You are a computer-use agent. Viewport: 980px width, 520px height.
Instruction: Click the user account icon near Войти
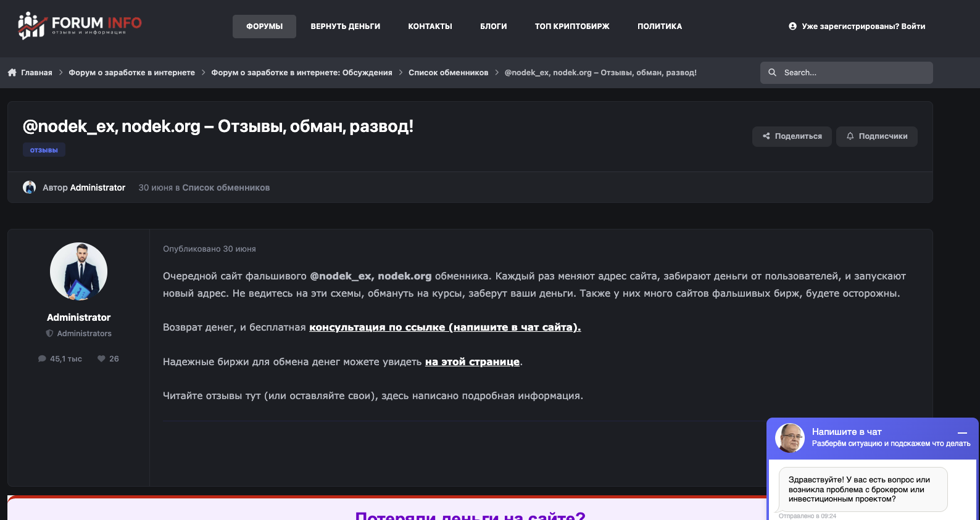click(x=792, y=27)
